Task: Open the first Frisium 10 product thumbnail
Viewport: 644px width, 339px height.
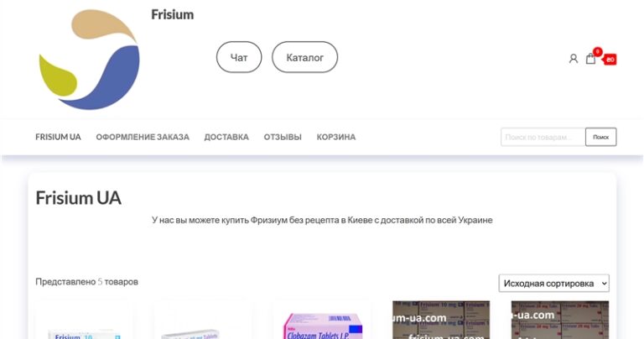Action: 84,323
